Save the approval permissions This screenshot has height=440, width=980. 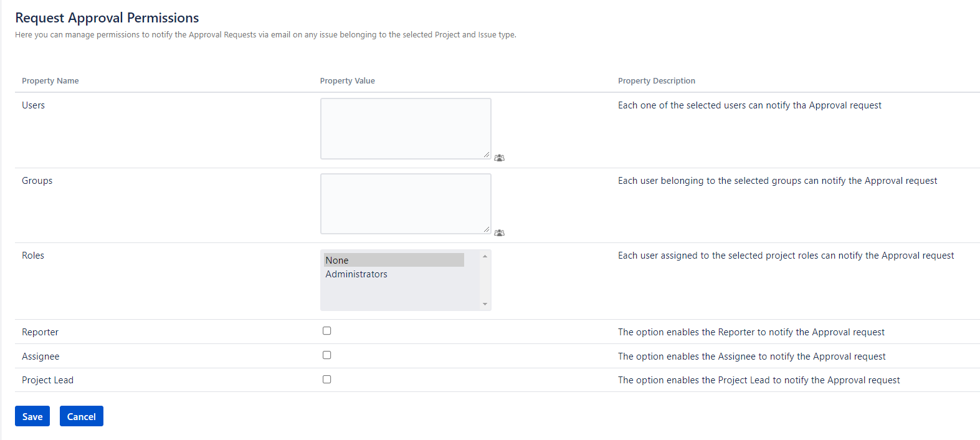(32, 416)
